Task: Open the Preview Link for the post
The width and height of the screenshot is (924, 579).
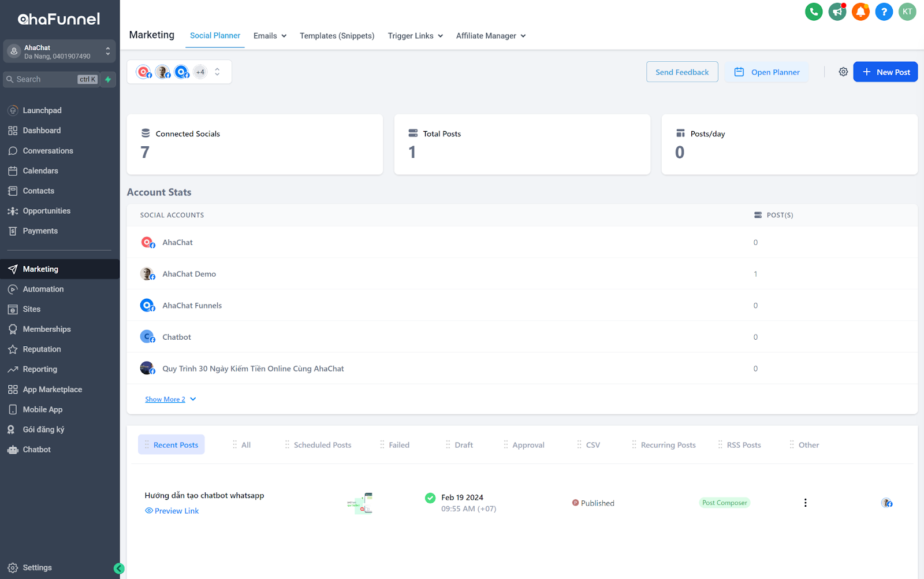Action: 172,511
